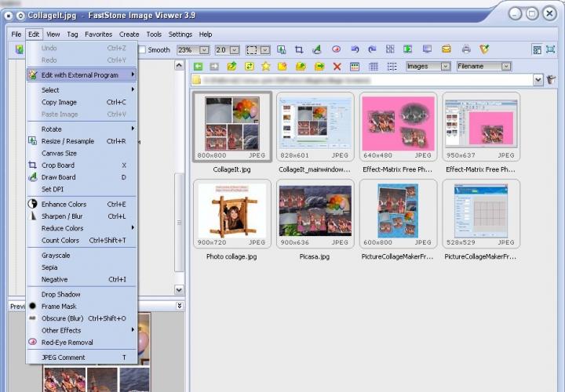This screenshot has height=392, width=565.
Task: Open the Images file filter dropdown
Action: pyautogui.click(x=445, y=67)
